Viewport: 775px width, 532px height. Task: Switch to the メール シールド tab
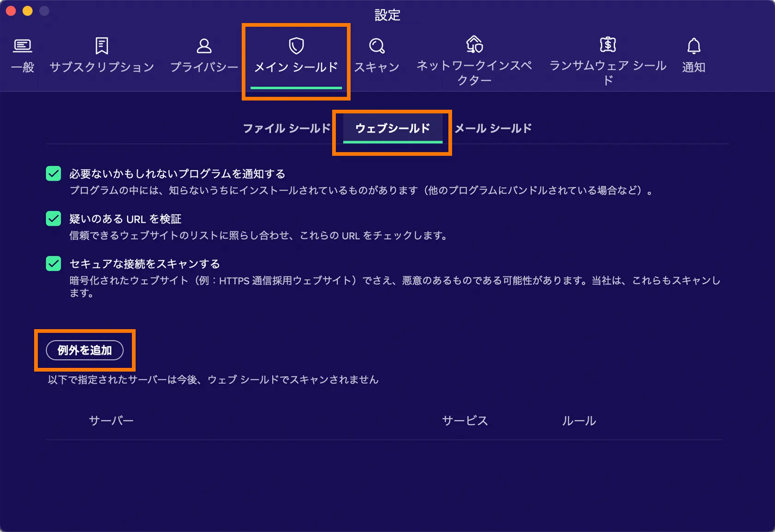tap(493, 128)
